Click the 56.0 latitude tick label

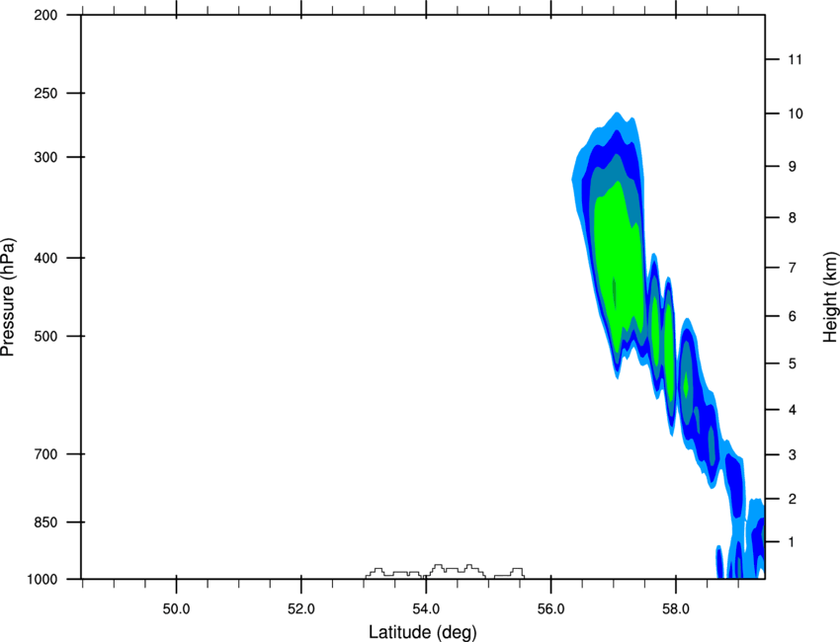[551, 609]
